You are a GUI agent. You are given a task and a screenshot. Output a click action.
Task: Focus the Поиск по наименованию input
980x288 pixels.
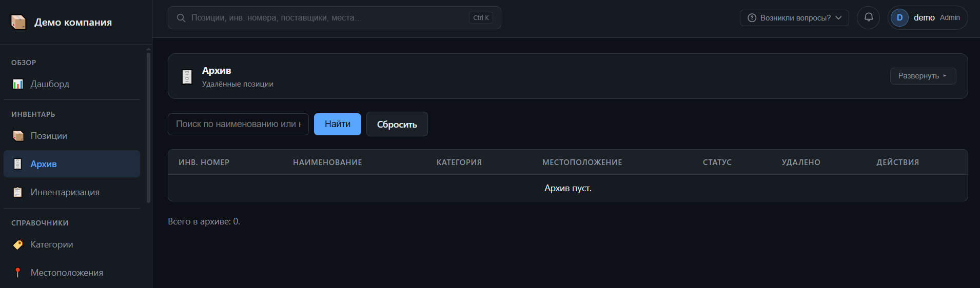click(238, 124)
